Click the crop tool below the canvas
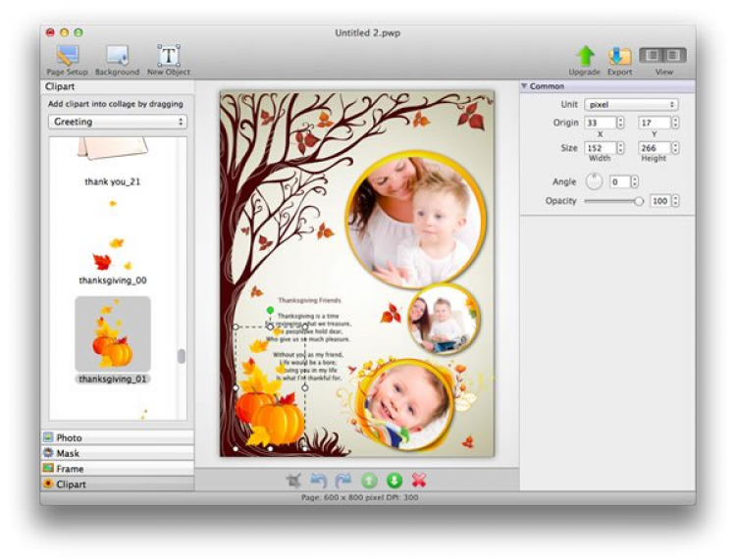The width and height of the screenshot is (736, 560). [x=292, y=481]
